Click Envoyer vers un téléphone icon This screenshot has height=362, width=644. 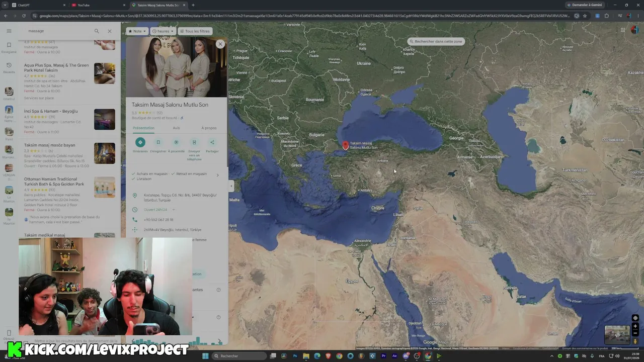[x=194, y=142]
